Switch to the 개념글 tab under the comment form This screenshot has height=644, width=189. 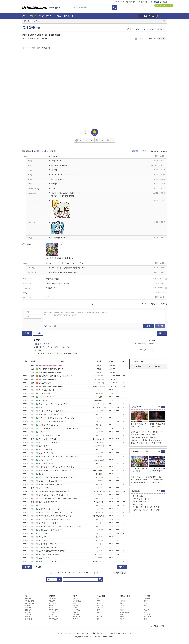click(x=38, y=333)
